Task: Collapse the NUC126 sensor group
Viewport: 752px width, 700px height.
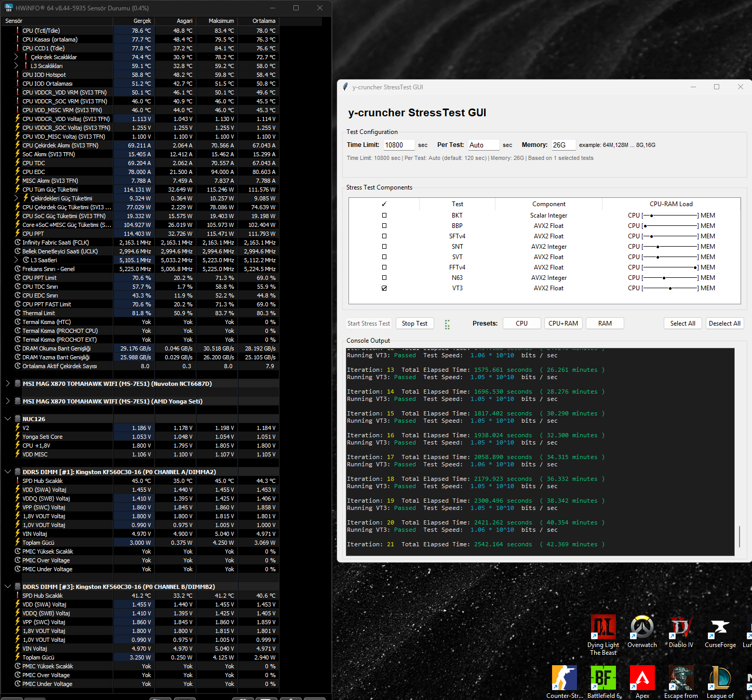Action: tap(7, 419)
